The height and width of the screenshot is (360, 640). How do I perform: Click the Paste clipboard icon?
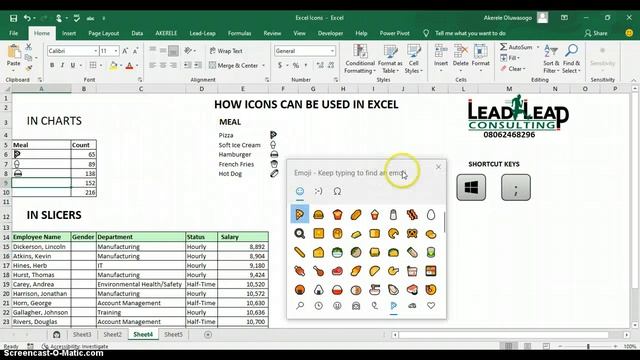(14, 52)
